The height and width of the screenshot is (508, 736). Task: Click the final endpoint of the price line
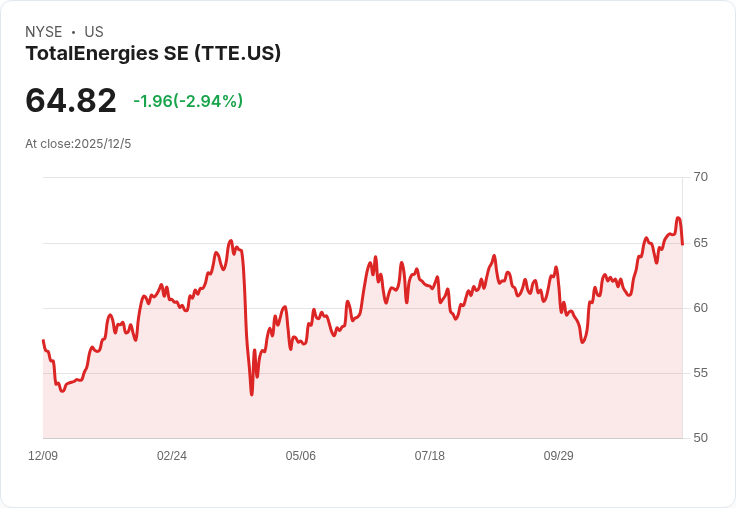[682, 244]
